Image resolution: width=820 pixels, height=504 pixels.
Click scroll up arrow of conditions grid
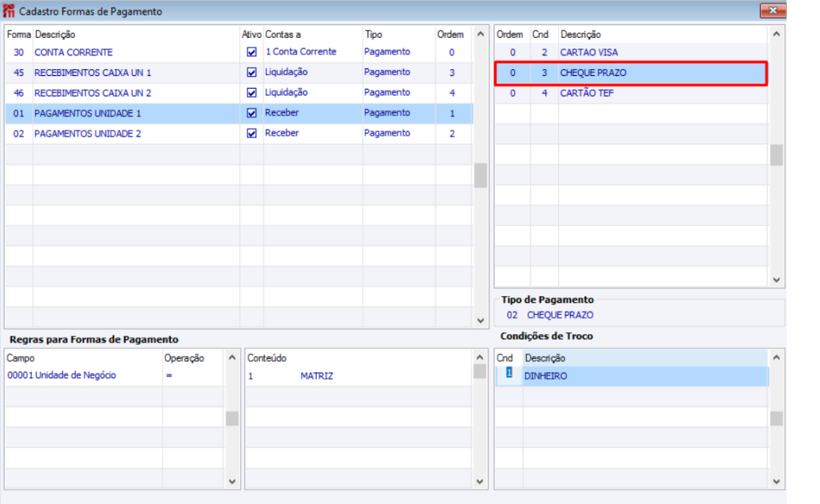pyautogui.click(x=776, y=34)
